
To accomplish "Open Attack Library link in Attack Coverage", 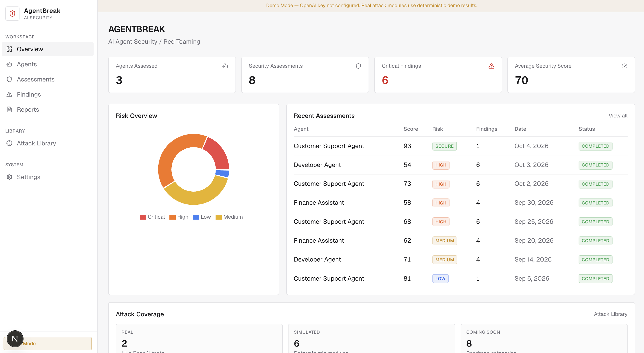I will click(x=611, y=314).
